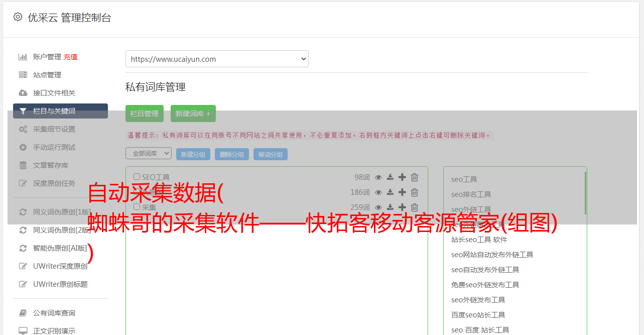This screenshot has height=335, width=644.
Task: Open UWriter原创标题 menu item
Action: 60,284
